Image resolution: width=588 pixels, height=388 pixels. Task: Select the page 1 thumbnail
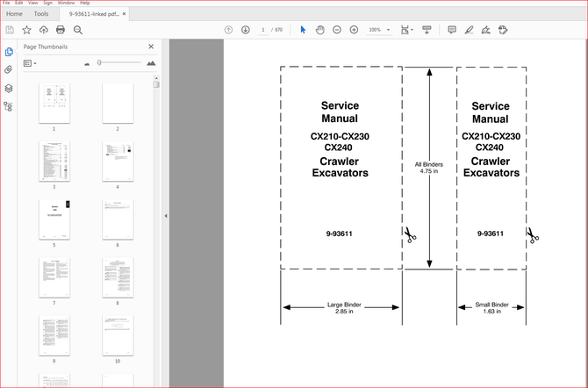coord(54,104)
